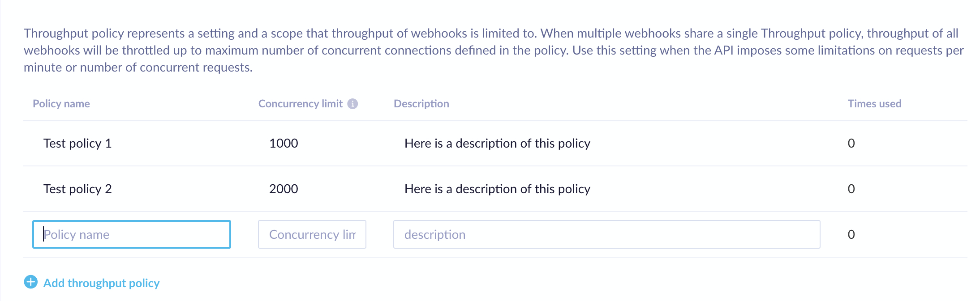
Task: Click the Test policy 2 name
Action: coord(77,189)
